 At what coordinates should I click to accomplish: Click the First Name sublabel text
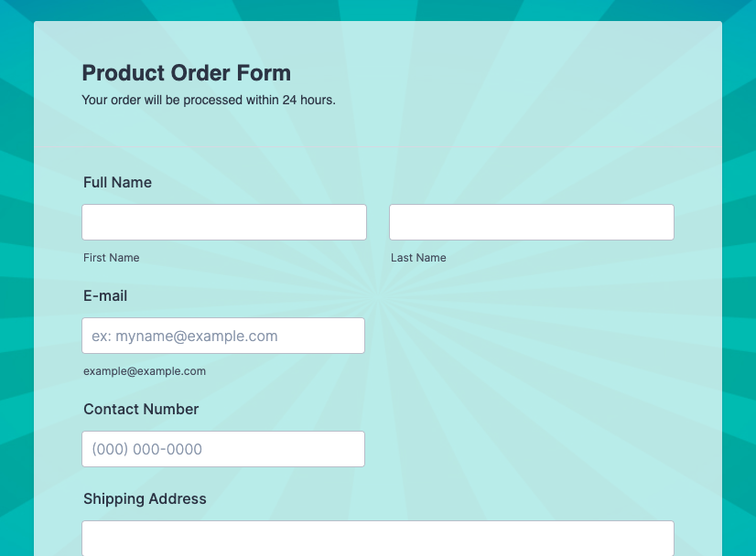click(112, 258)
